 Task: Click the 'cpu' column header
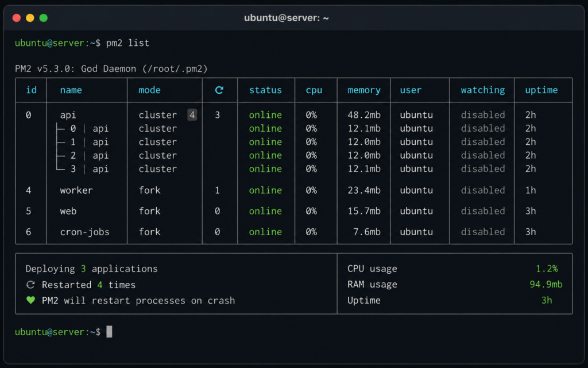point(314,90)
